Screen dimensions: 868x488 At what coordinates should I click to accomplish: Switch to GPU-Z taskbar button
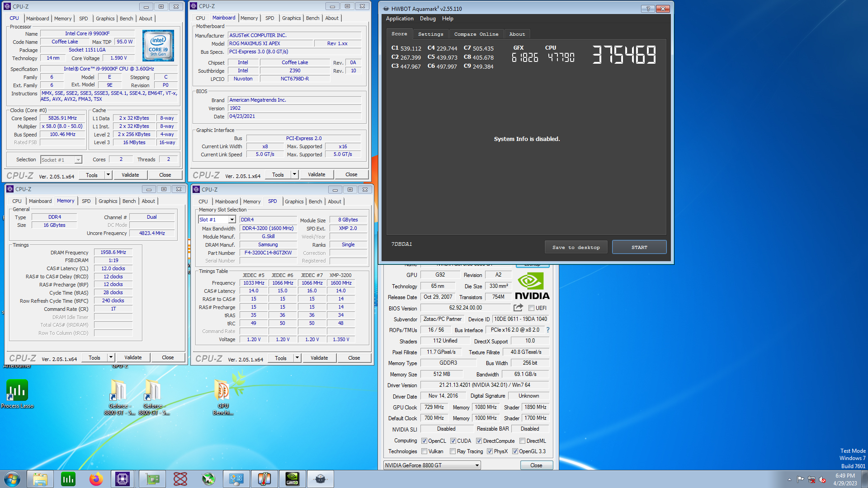[x=152, y=479]
